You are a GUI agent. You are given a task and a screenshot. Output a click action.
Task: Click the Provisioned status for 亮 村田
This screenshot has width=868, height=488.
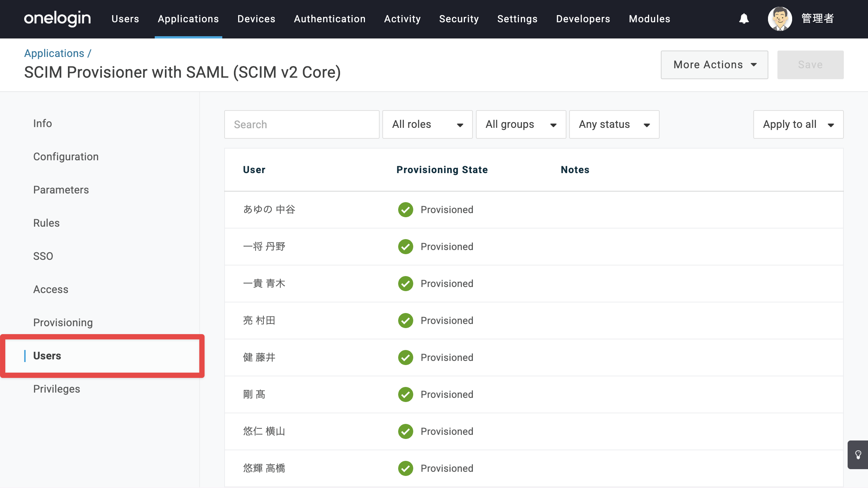click(x=447, y=321)
